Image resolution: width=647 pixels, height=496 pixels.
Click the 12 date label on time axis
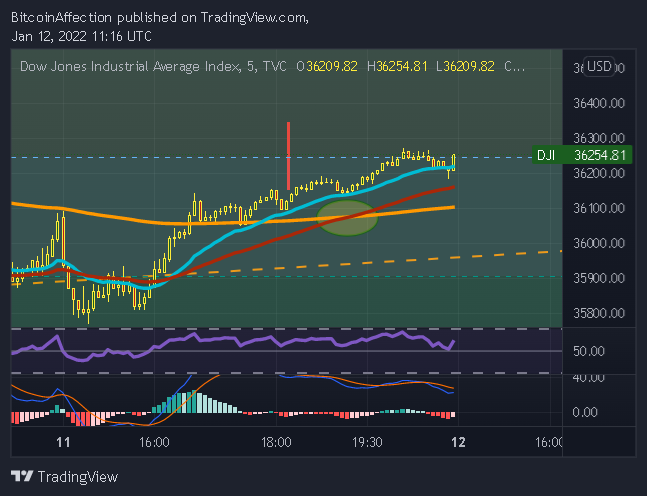(458, 442)
